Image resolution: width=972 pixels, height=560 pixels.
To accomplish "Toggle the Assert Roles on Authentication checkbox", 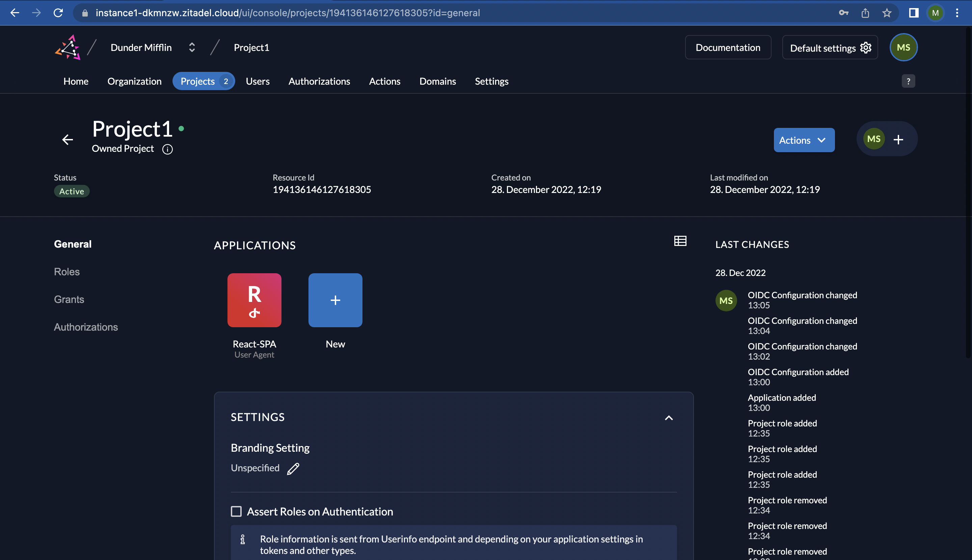I will coord(236,511).
